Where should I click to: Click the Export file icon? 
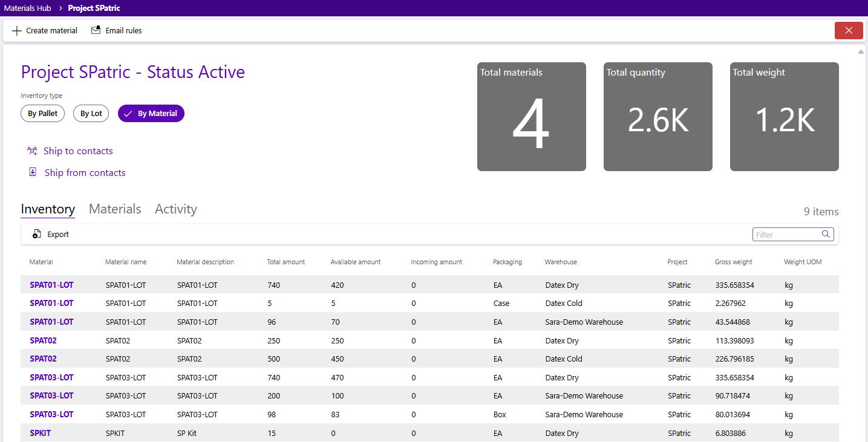click(x=37, y=235)
